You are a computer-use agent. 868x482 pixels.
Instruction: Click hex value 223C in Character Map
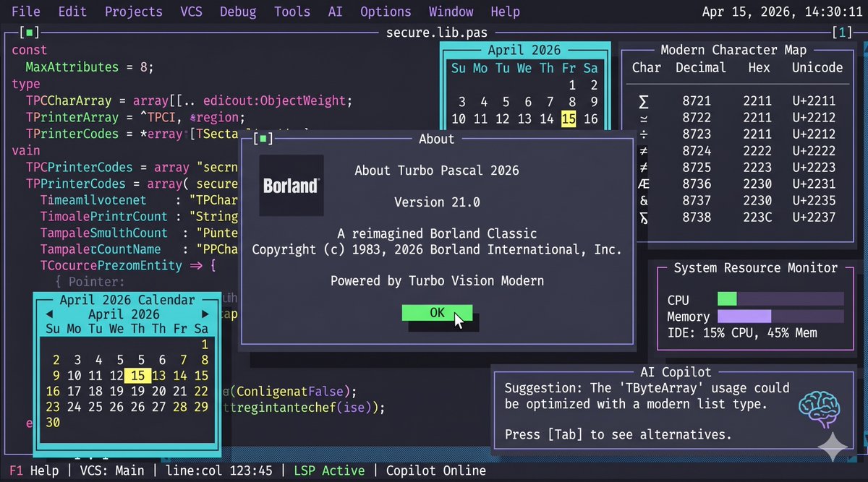(757, 218)
